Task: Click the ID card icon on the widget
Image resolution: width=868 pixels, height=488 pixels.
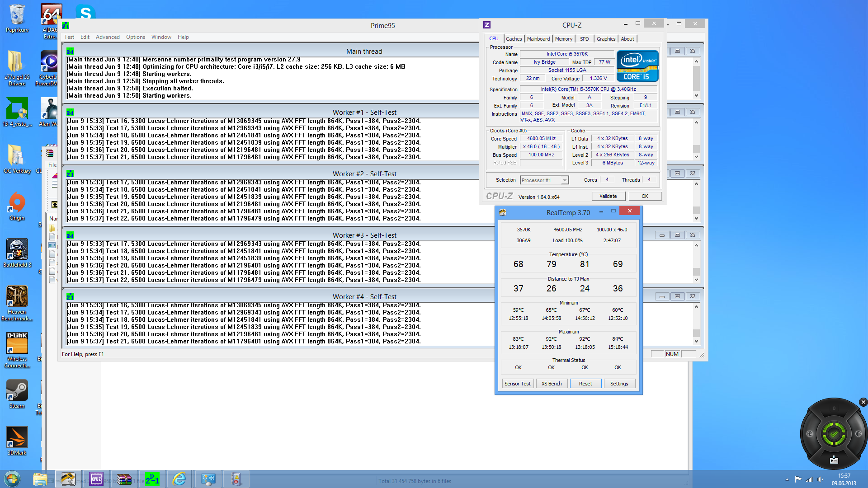Action: (x=834, y=460)
